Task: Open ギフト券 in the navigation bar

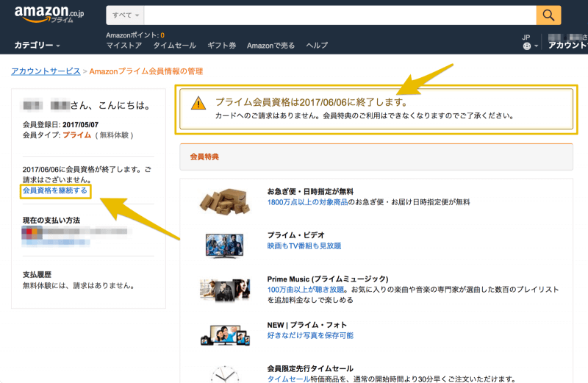Action: point(222,46)
